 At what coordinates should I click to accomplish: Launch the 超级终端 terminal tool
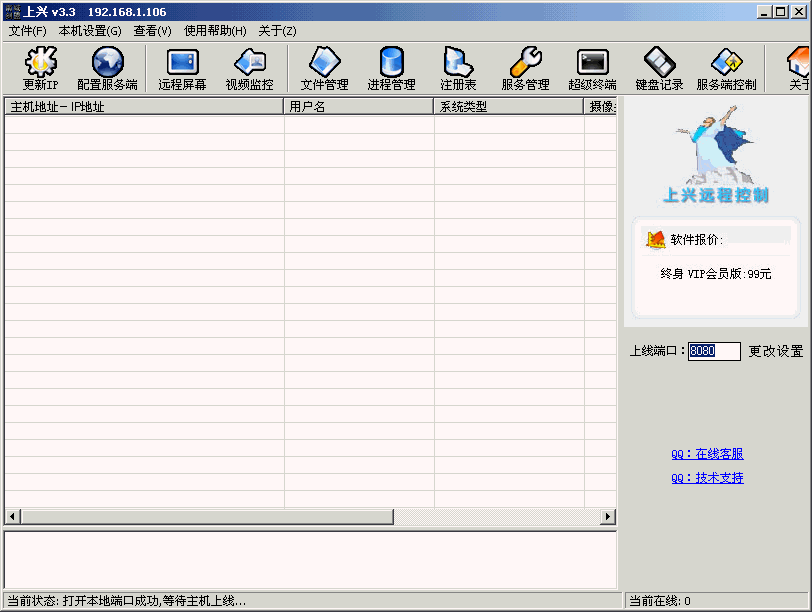(x=592, y=68)
